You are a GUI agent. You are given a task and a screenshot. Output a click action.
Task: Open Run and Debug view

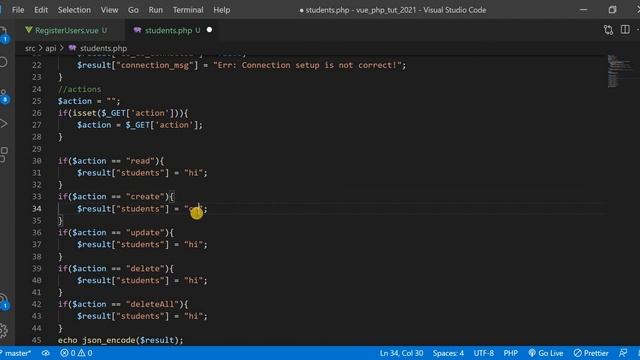4,123
